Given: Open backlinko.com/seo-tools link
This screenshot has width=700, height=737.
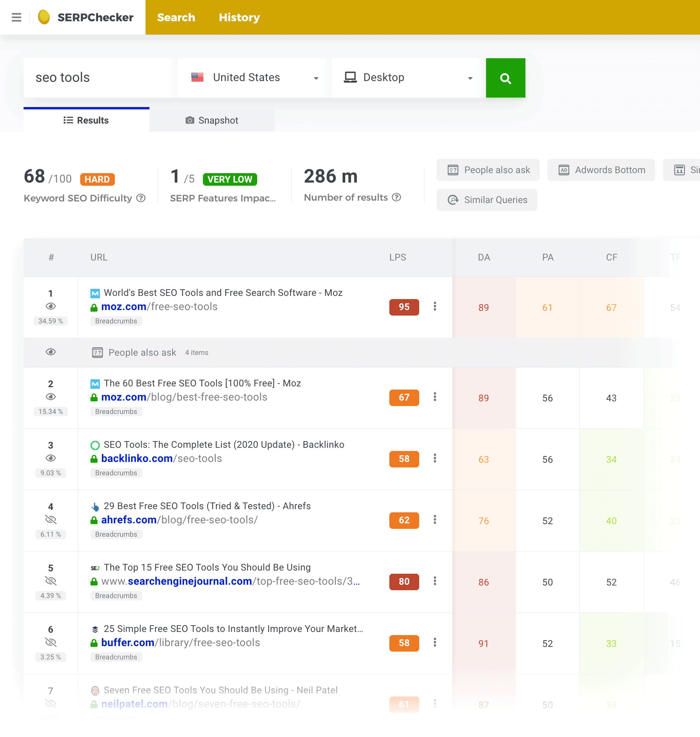Looking at the screenshot, I should pyautogui.click(x=161, y=458).
